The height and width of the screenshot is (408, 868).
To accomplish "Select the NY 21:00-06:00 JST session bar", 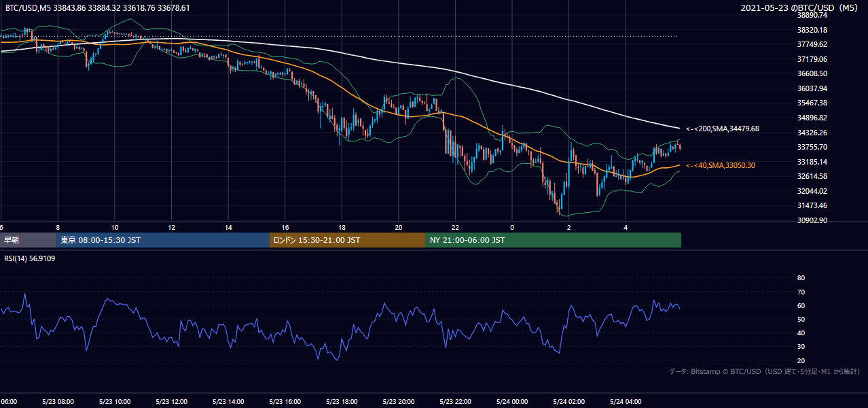I will pyautogui.click(x=554, y=240).
